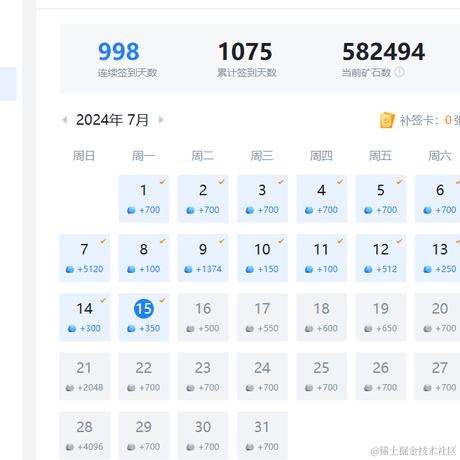Select July 16 cell with +500
Screen dimensions: 460x460
(203, 317)
